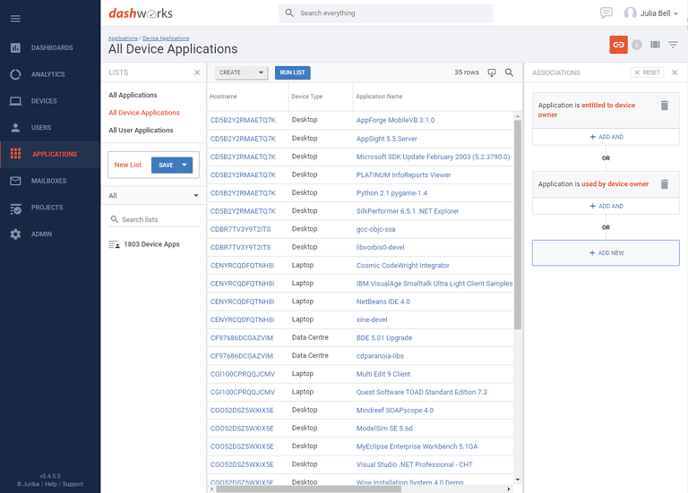
Task: Click the Reset associations button
Action: 647,72
